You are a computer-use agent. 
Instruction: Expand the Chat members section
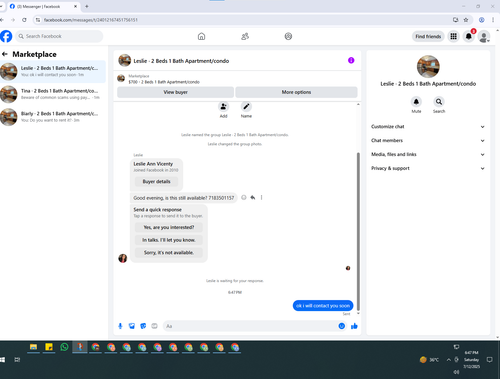click(428, 141)
